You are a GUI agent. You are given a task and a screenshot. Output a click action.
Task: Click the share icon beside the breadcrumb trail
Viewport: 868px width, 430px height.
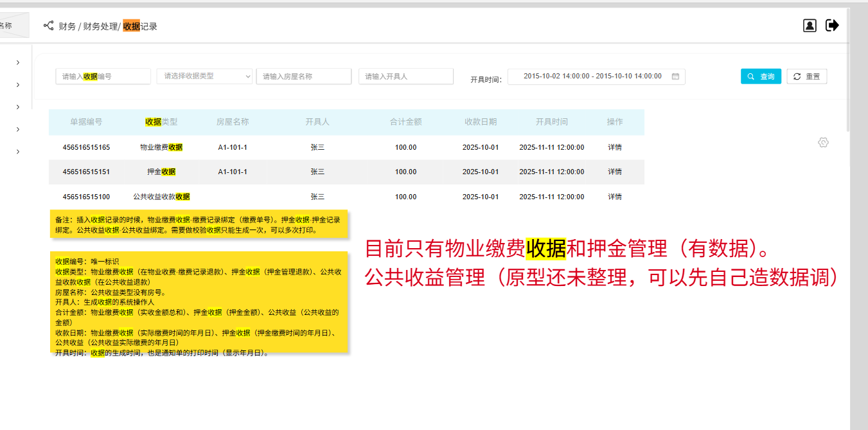tap(48, 26)
